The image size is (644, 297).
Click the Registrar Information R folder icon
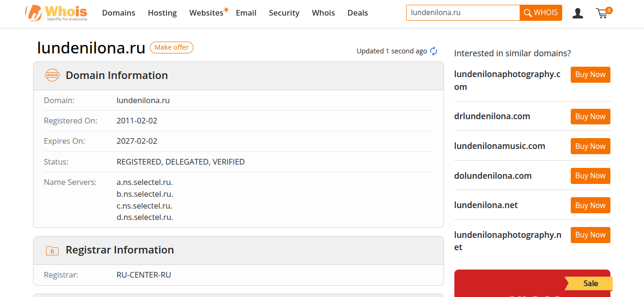point(52,251)
